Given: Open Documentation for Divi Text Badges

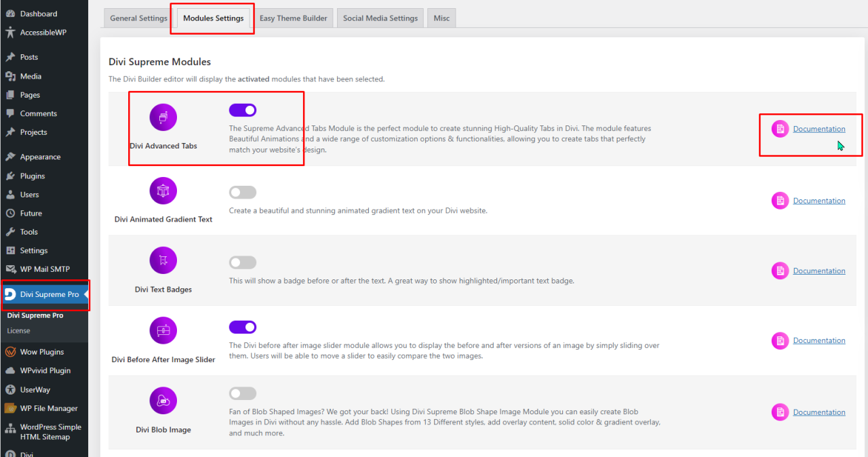Looking at the screenshot, I should [x=818, y=271].
